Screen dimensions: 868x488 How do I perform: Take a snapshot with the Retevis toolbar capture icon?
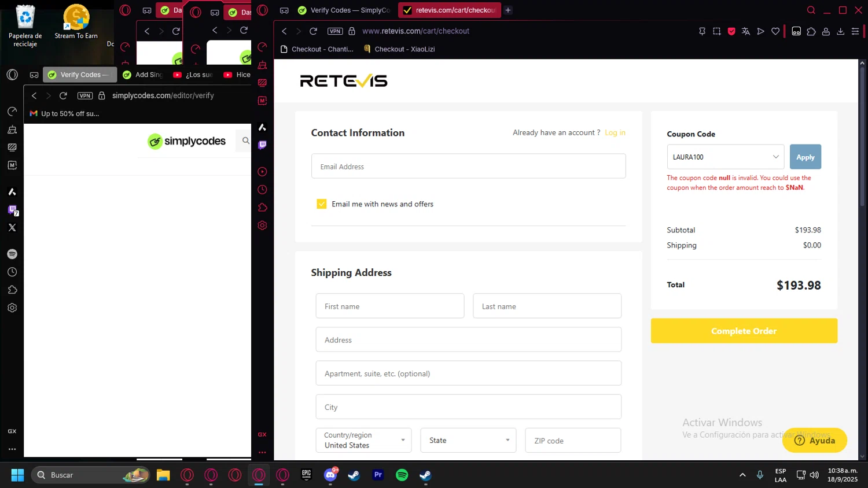(717, 31)
